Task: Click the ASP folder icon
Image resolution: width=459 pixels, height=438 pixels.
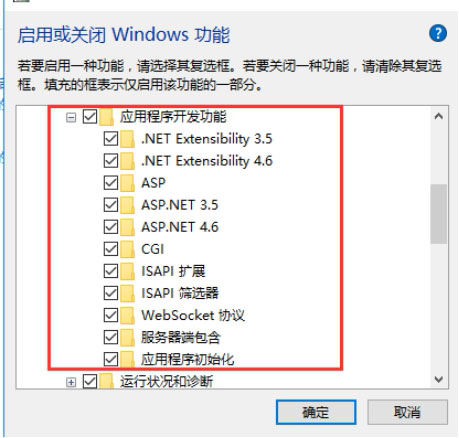Action: (127, 183)
